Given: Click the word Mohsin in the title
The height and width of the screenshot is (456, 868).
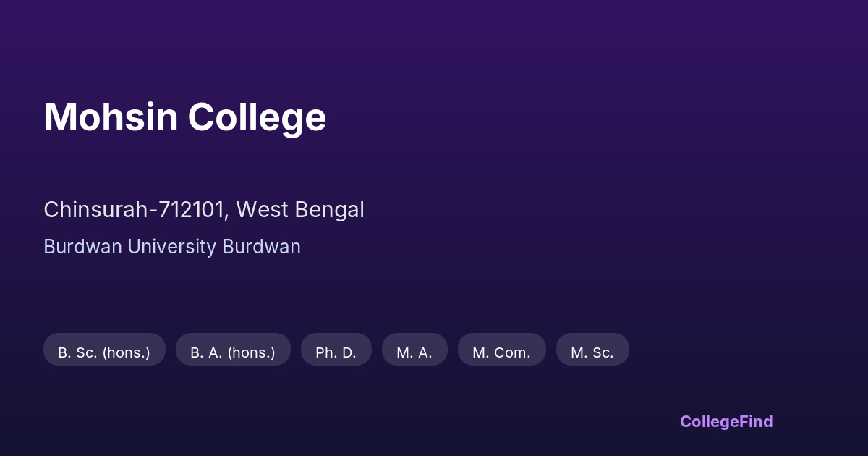Looking at the screenshot, I should tap(110, 117).
